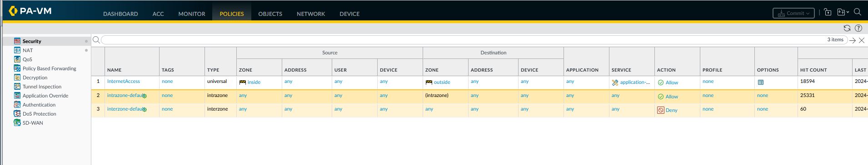Viewport: 868px width, 165px height.
Task: Open the help question mark icon
Action: pyautogui.click(x=858, y=28)
